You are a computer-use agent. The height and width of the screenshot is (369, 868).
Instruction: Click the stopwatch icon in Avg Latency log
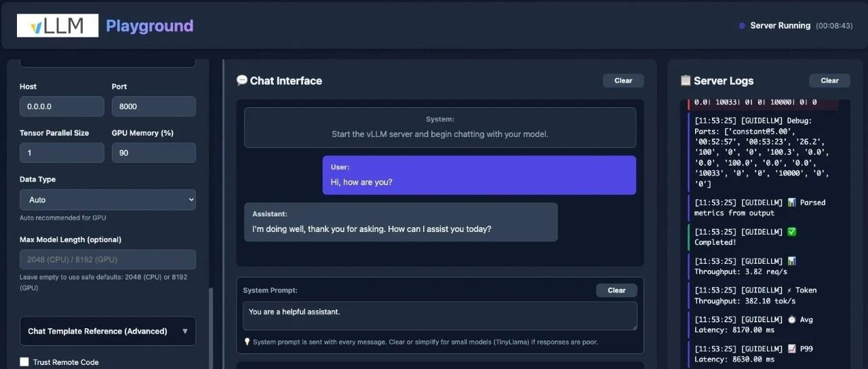(791, 319)
